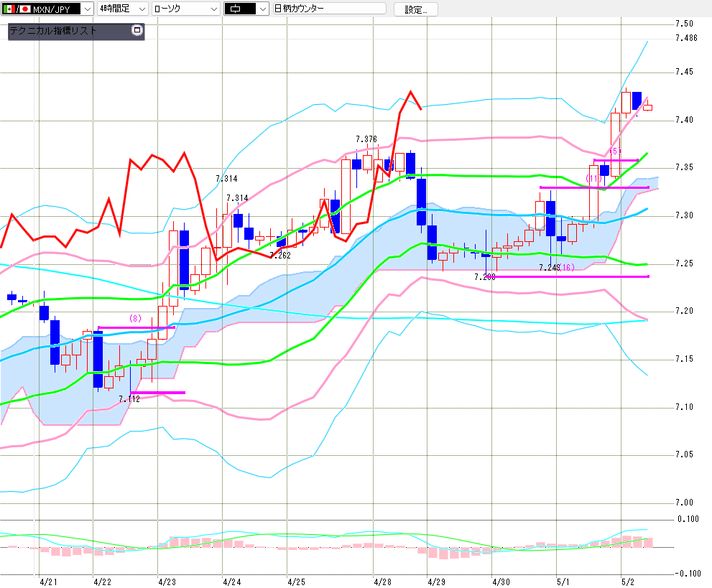
Task: Open the ローソク chart type dropdown
Action: pyautogui.click(x=185, y=9)
